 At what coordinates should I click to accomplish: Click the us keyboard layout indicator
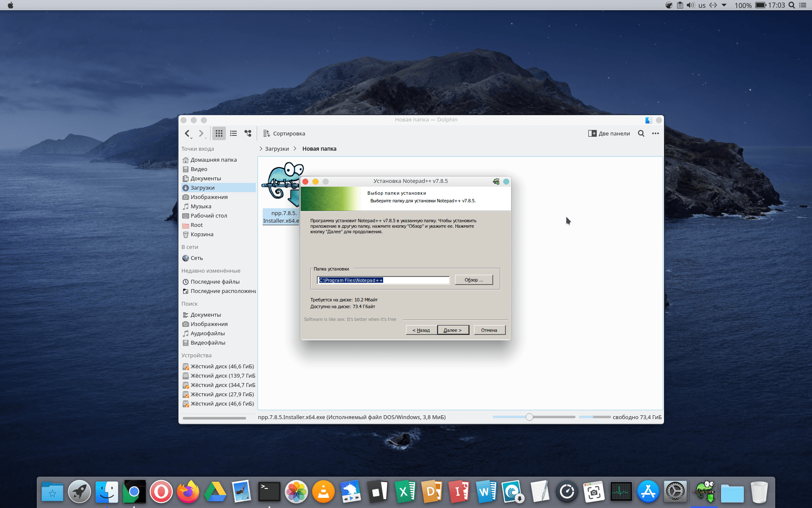point(702,5)
